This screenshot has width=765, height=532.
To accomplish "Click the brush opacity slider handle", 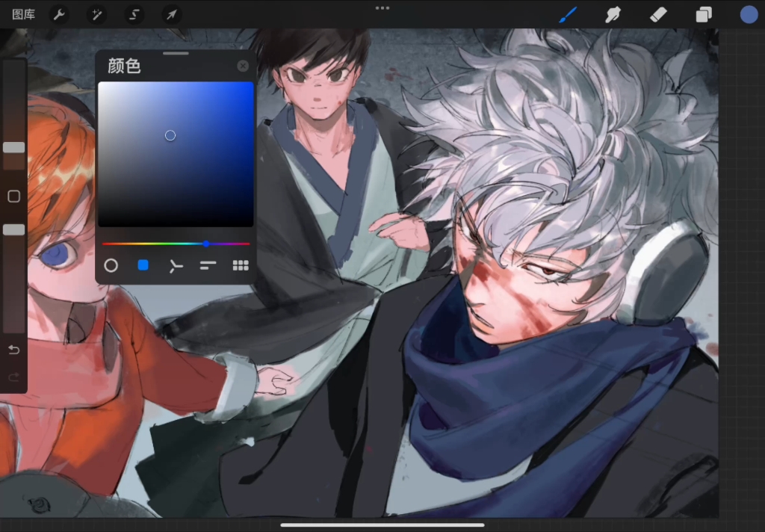I will pyautogui.click(x=13, y=230).
